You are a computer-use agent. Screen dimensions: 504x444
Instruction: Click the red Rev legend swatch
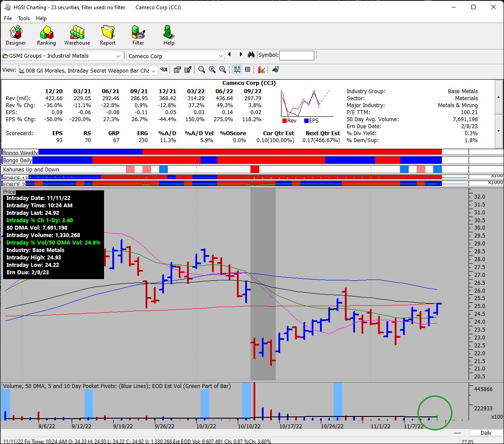(285, 121)
